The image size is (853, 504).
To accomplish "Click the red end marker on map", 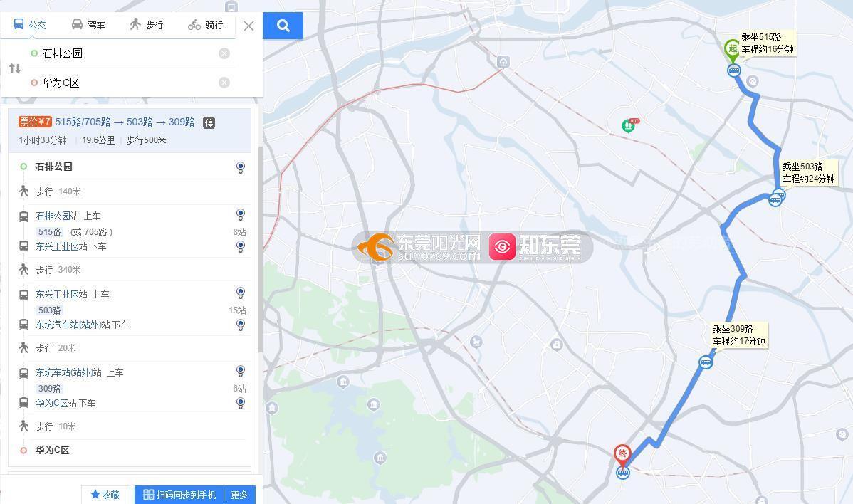I will point(622,456).
